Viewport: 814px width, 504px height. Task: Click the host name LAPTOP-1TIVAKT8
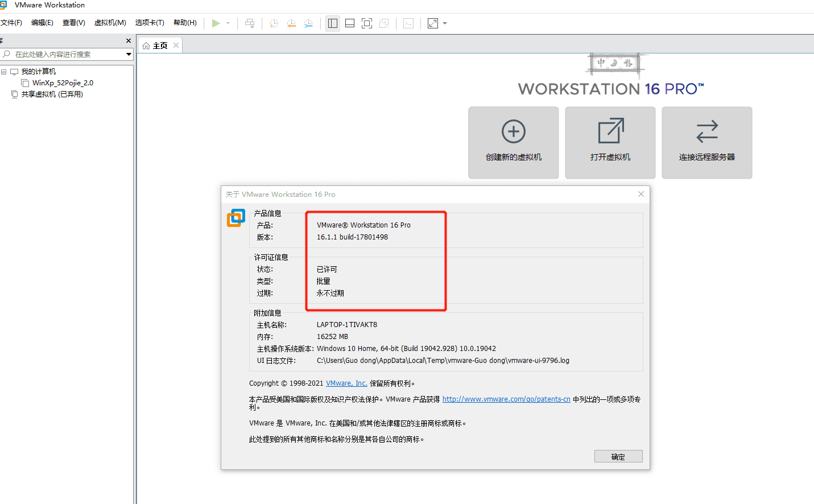347,325
